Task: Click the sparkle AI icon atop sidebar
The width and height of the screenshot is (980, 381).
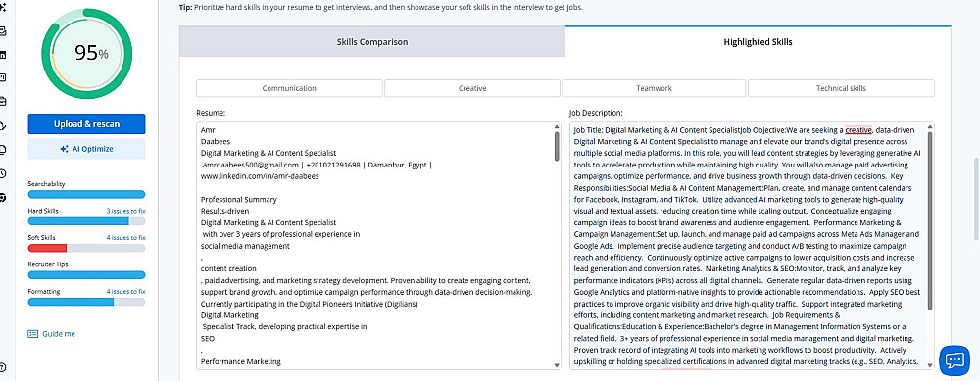Action: (3, 7)
